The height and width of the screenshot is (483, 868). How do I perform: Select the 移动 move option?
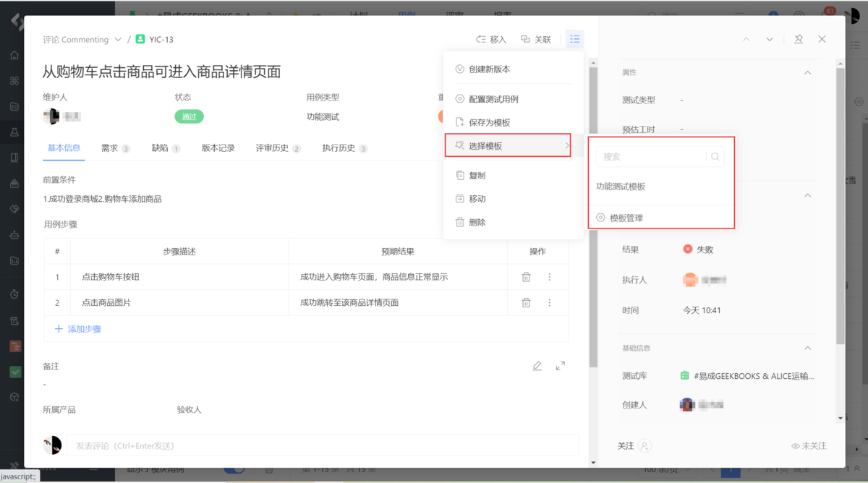(459, 198)
